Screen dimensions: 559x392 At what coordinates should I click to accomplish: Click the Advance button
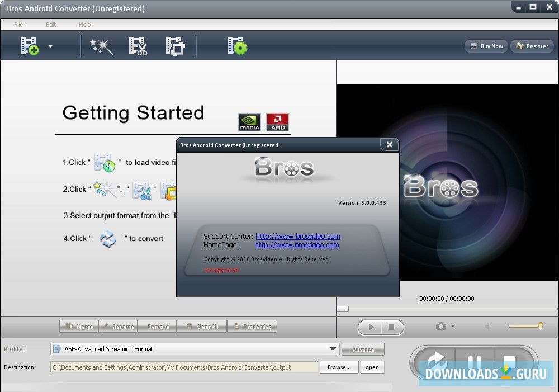pos(363,349)
